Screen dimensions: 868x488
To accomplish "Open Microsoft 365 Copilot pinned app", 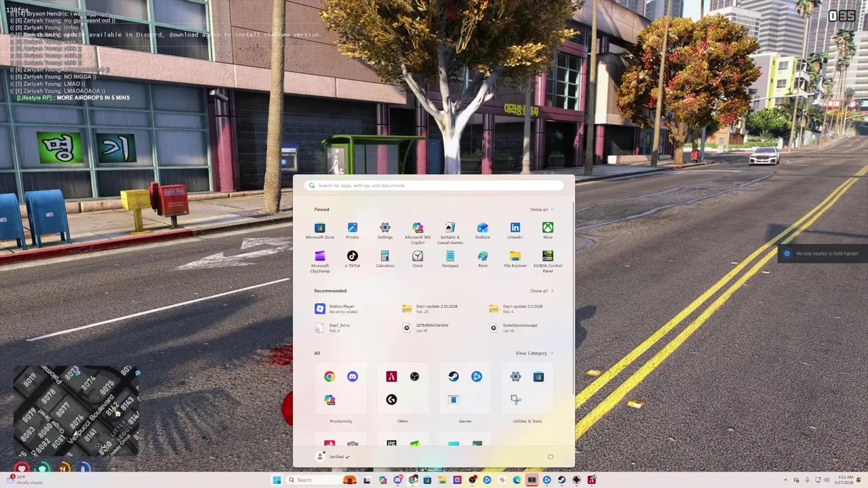I will click(x=417, y=232).
